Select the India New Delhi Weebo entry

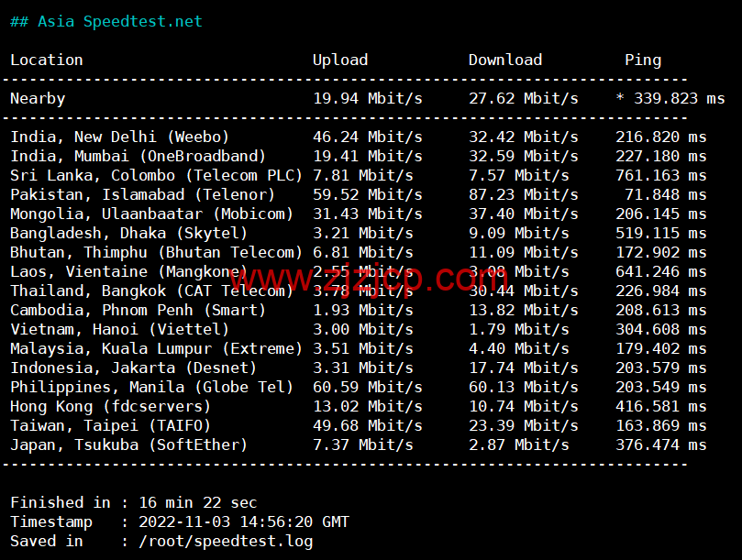(x=124, y=137)
